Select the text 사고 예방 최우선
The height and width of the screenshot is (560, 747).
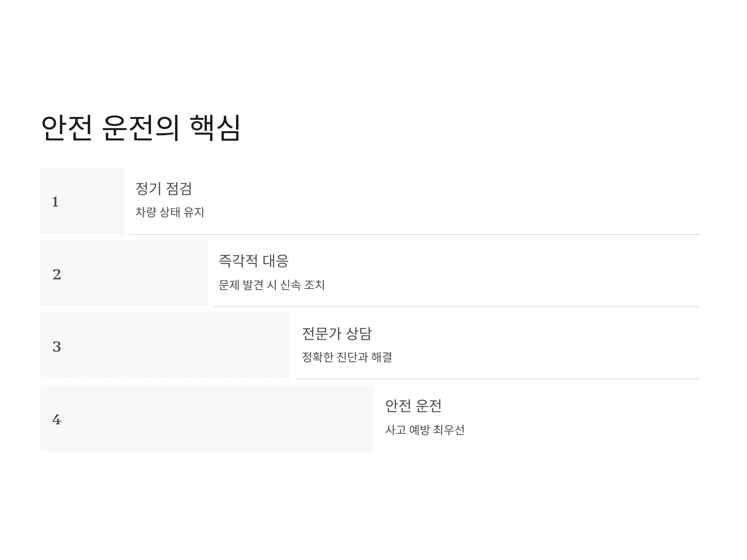tap(425, 430)
